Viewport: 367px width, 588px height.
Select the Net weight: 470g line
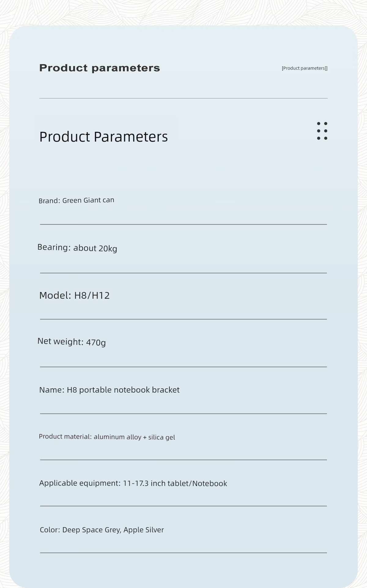coord(72,342)
